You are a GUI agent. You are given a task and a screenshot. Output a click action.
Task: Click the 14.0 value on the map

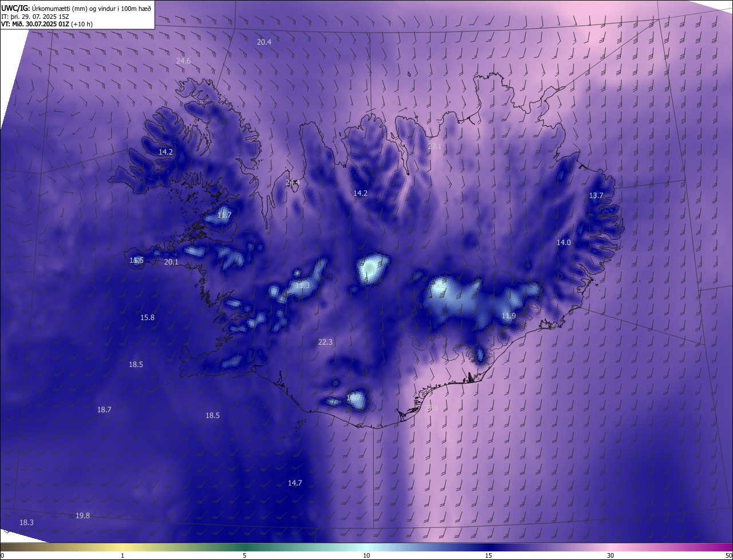563,242
